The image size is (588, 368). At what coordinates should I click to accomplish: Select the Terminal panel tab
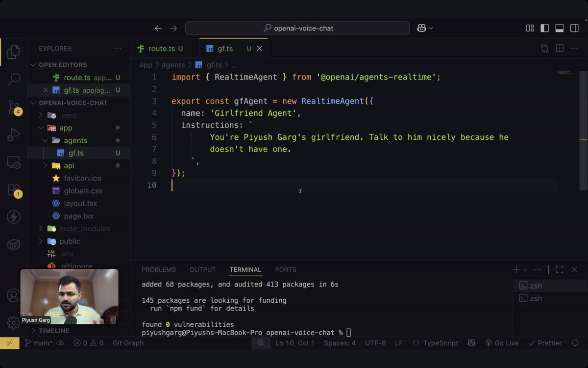(245, 270)
